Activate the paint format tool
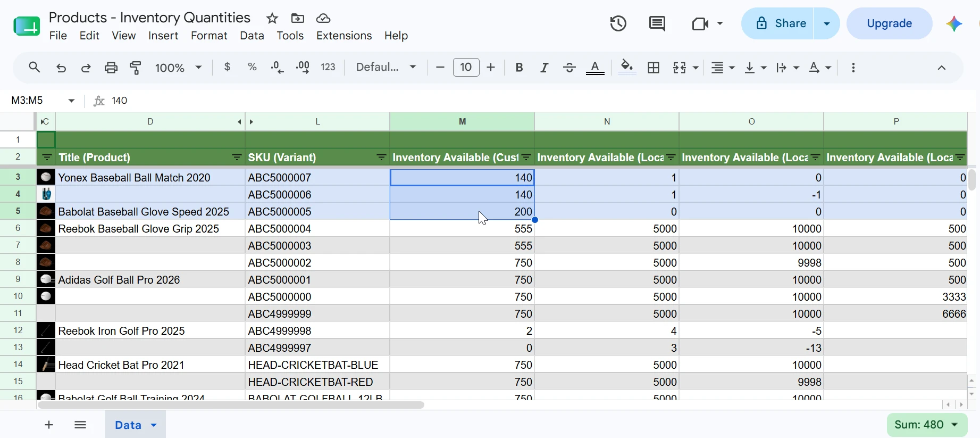Image resolution: width=980 pixels, height=438 pixels. [136, 68]
